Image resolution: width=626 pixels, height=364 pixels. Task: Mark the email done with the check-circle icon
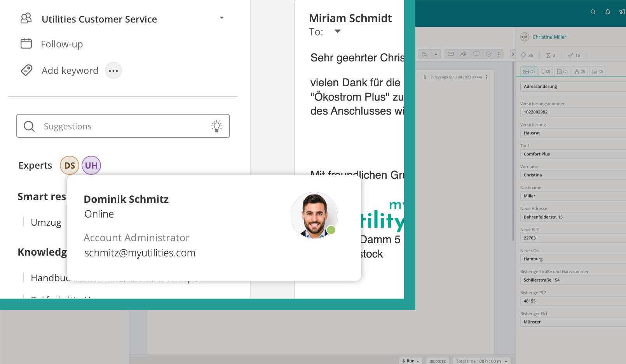(x=489, y=54)
